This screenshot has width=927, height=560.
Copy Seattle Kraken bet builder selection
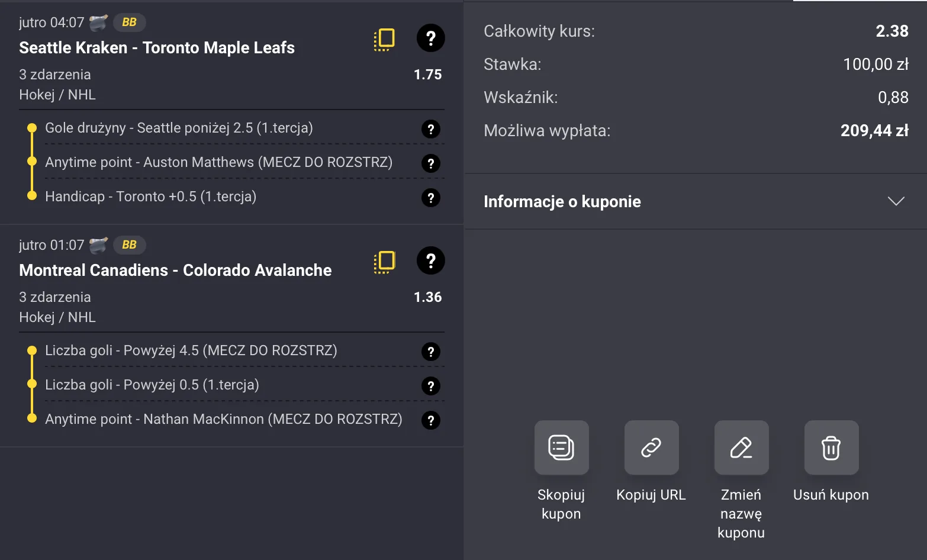tap(384, 39)
